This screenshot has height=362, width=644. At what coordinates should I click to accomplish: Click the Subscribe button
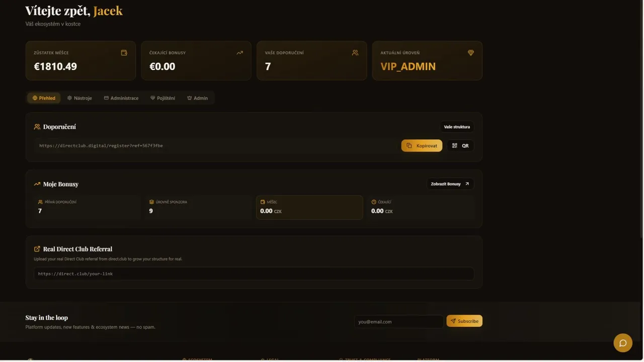[x=464, y=321]
